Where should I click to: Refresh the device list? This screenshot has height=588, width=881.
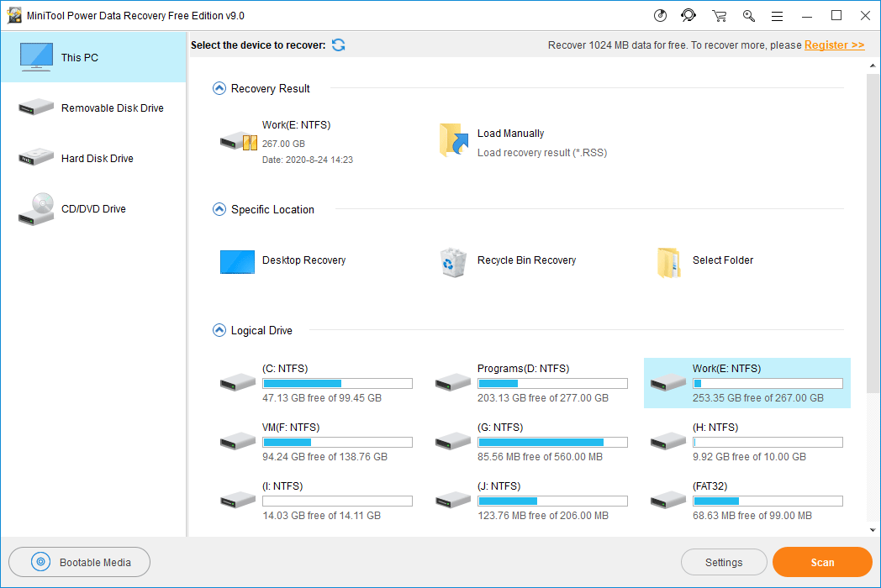pyautogui.click(x=338, y=45)
